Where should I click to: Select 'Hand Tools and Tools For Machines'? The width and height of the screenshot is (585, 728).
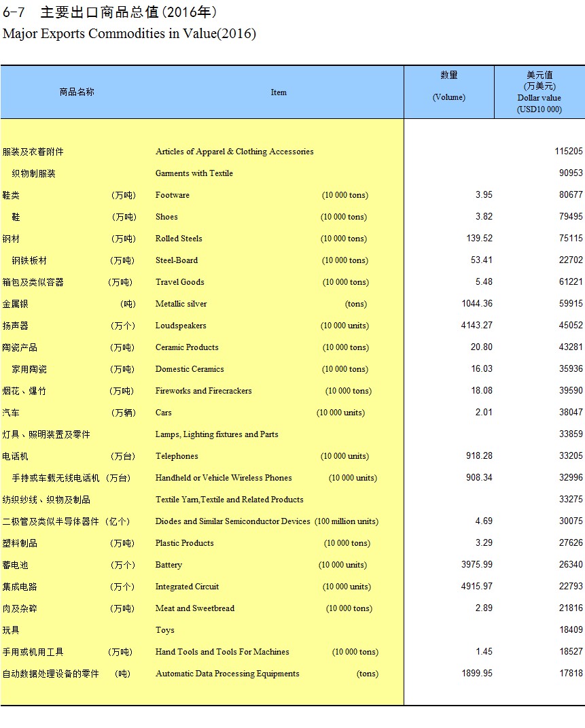222,652
